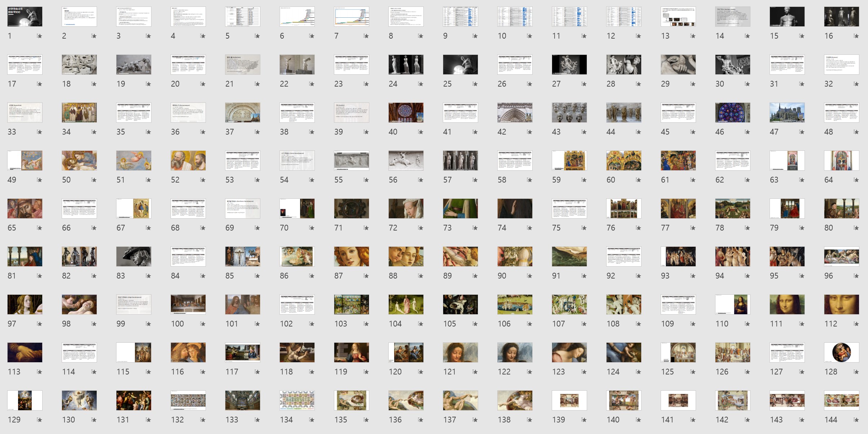Pick the round Madonna painting thumbnail, slide 128
The width and height of the screenshot is (868, 434).
(x=842, y=352)
